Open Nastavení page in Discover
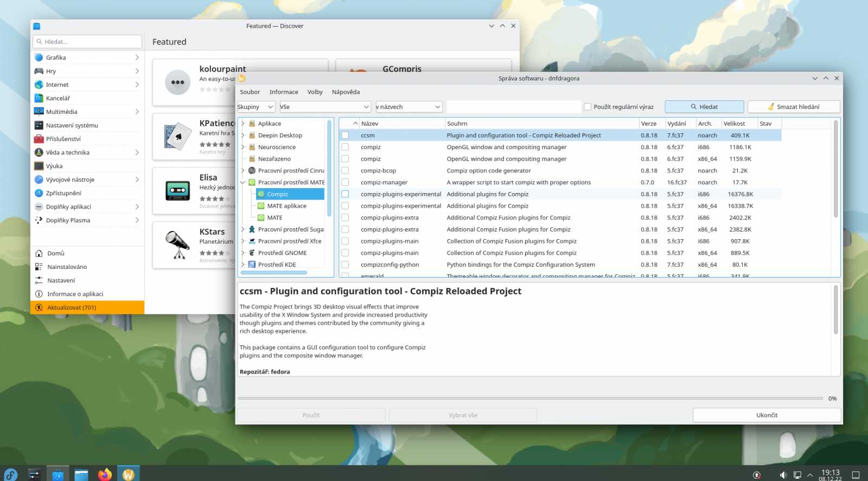Image resolution: width=868 pixels, height=481 pixels. click(87, 280)
